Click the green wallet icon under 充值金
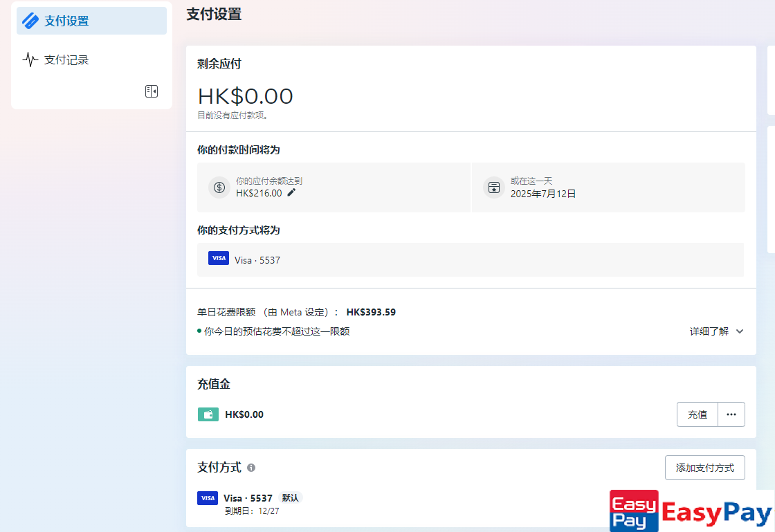775x532 pixels. point(208,414)
